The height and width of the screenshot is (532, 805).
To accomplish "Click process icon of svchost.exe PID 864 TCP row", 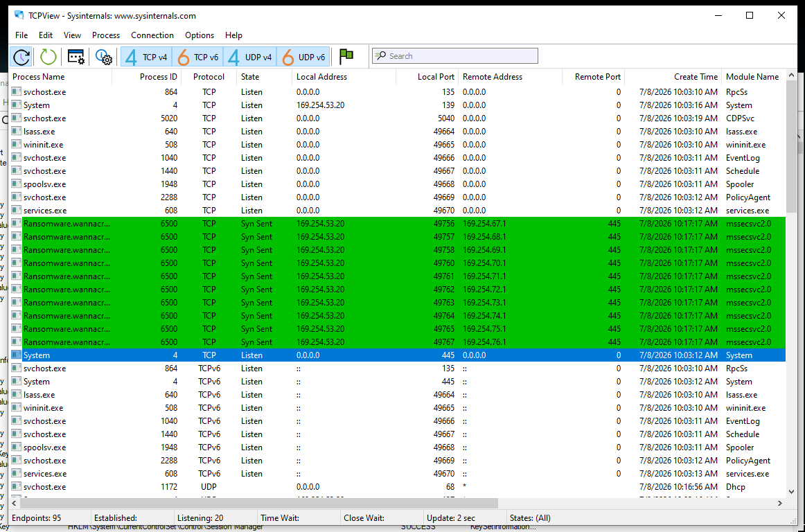I will pos(17,92).
